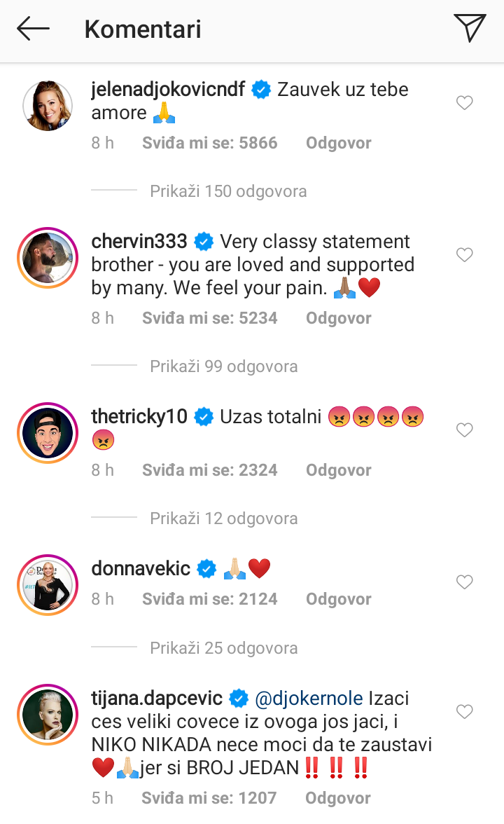Open thetricky10's profile avatar
Viewport: 504px width, 824px height.
(48, 433)
